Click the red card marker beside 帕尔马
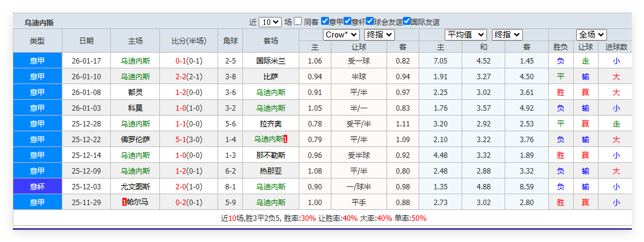 (124, 202)
